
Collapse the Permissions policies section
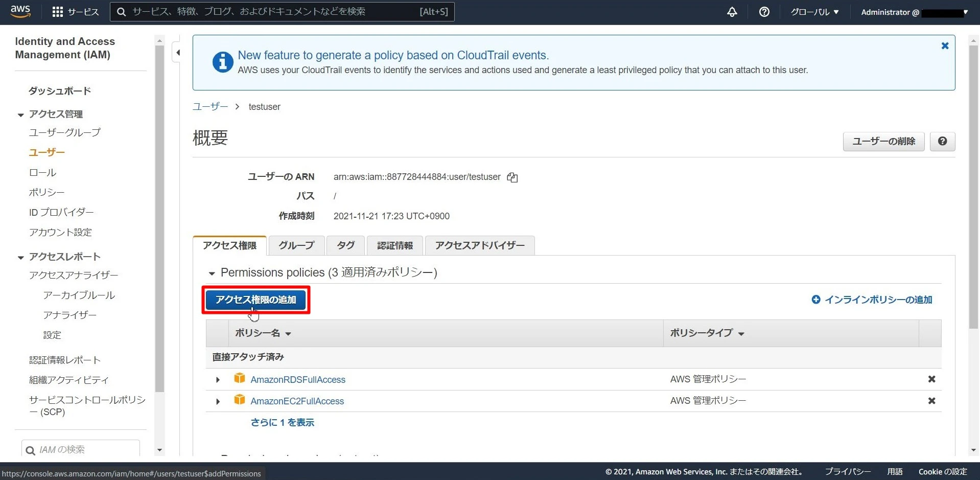click(212, 273)
